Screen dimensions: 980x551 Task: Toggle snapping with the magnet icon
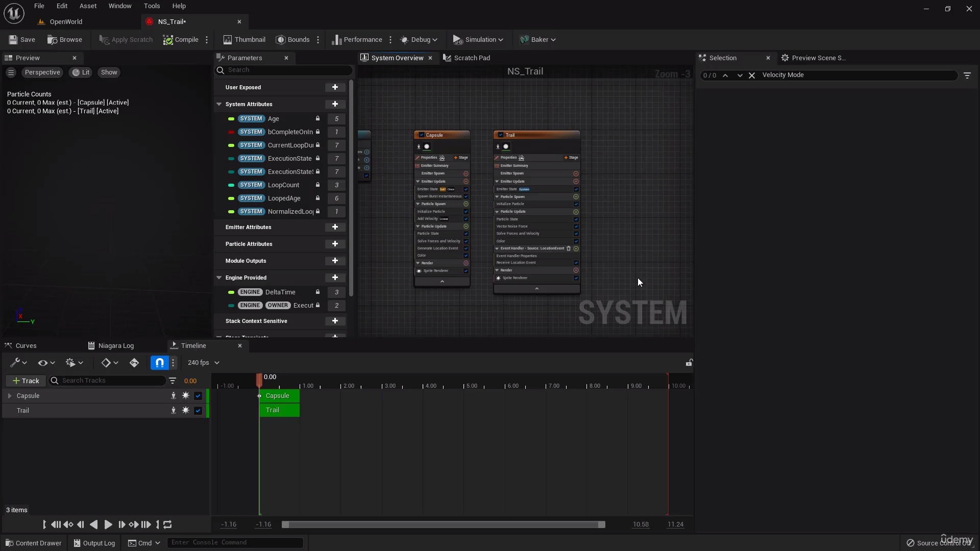(159, 363)
